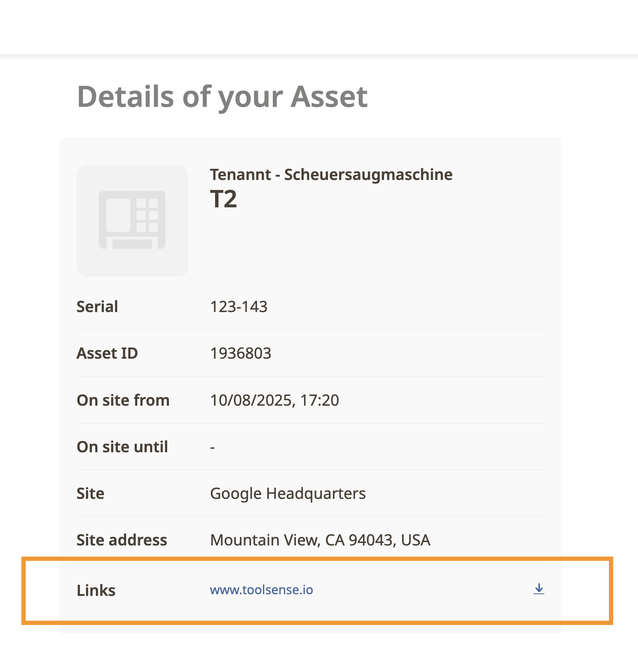Click the empty white header bar
The height and width of the screenshot is (672, 638).
[319, 27]
